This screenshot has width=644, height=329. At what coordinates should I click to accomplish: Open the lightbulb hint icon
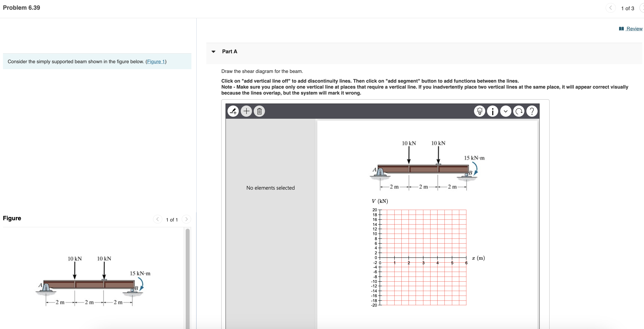480,111
